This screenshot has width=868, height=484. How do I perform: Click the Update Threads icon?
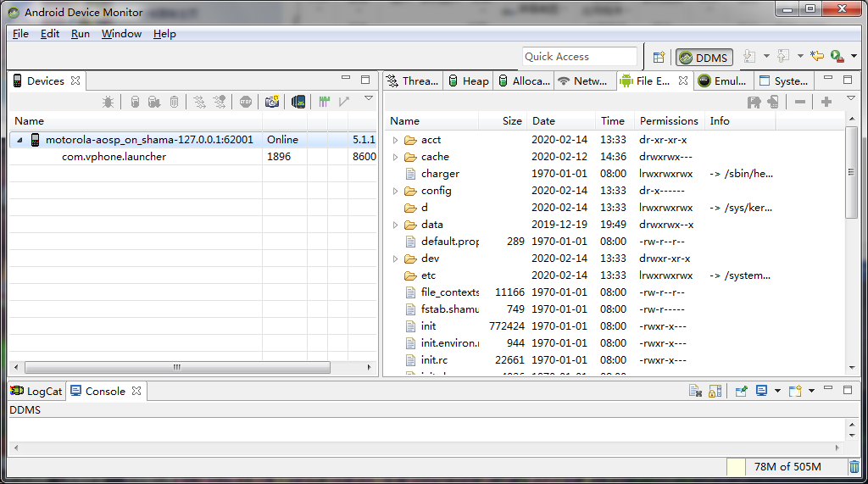click(x=199, y=102)
